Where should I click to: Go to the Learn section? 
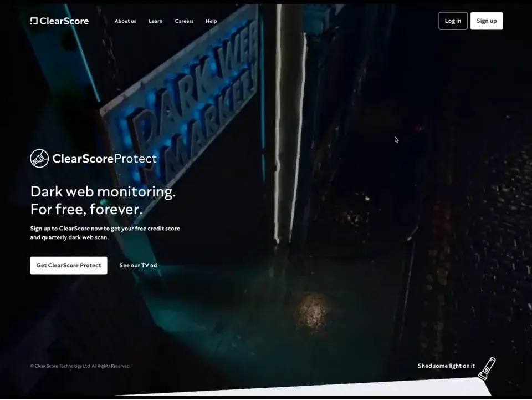[155, 21]
